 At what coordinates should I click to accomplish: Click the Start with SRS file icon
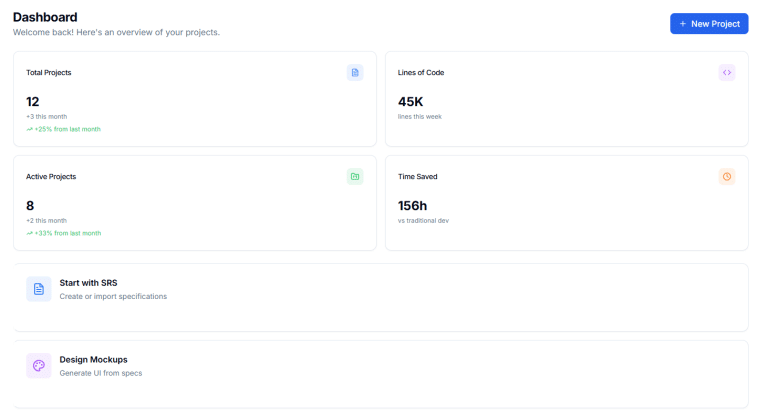pyautogui.click(x=39, y=289)
